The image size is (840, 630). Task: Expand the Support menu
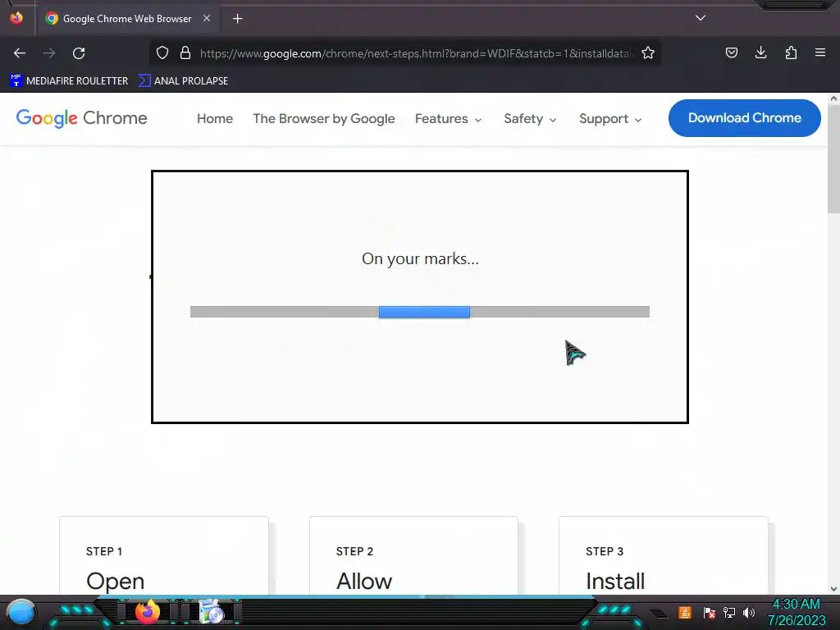610,119
